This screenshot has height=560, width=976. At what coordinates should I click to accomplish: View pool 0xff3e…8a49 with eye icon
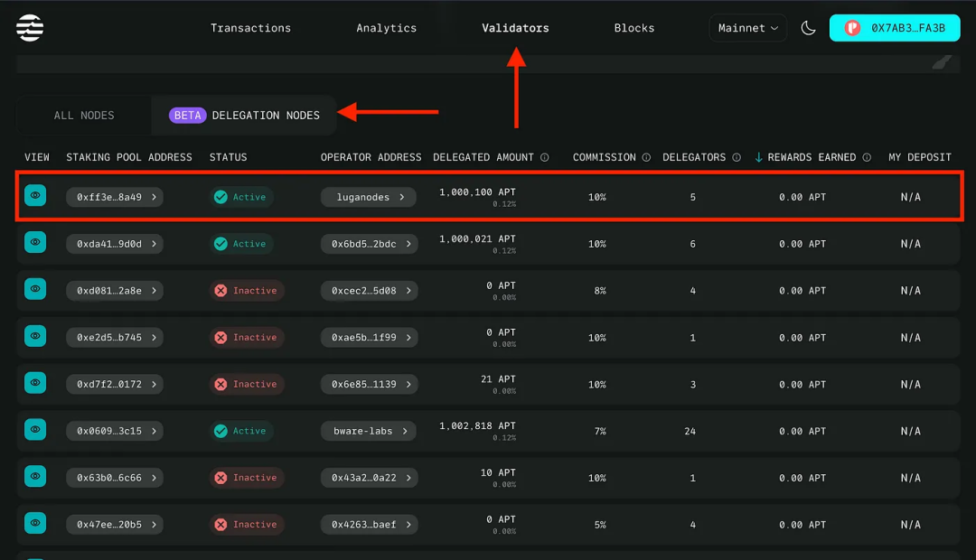(x=35, y=195)
